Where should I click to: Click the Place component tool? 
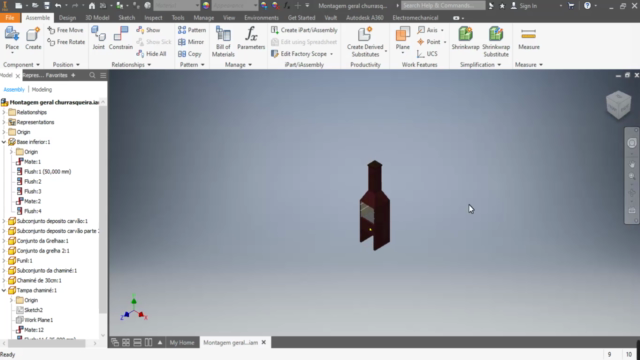(12, 39)
